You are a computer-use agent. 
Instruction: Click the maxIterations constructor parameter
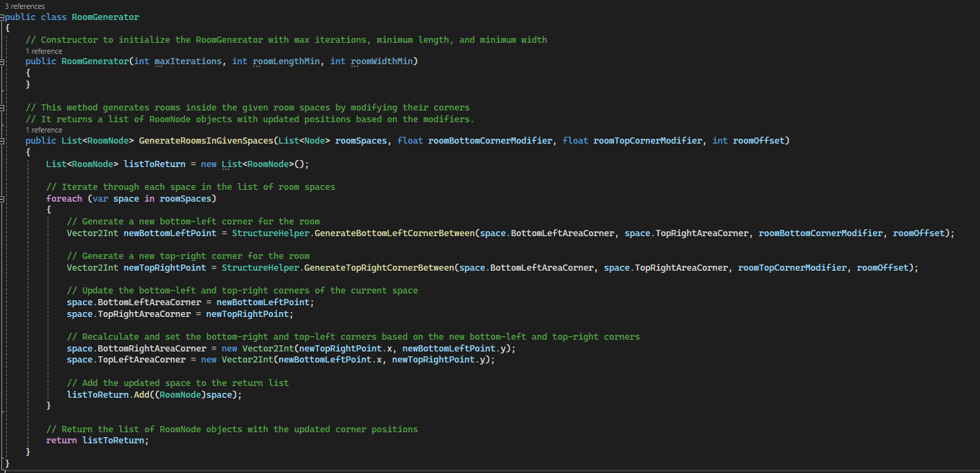[x=188, y=61]
